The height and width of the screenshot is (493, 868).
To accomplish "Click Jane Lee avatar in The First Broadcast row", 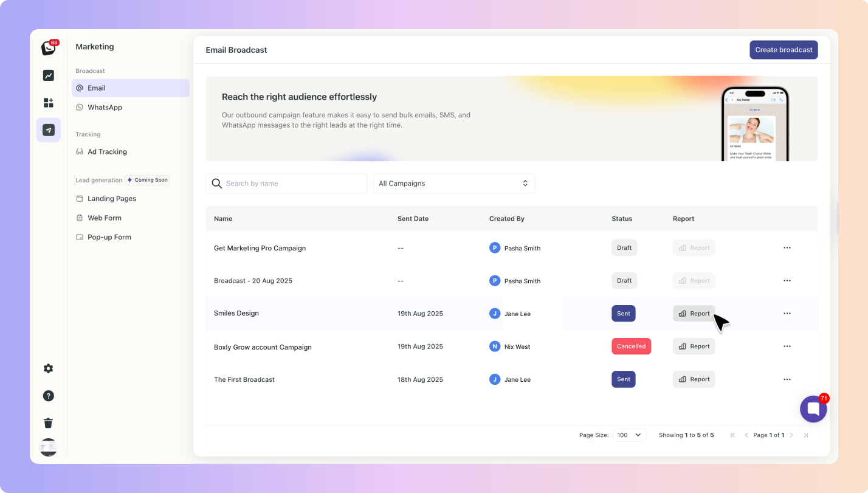I will point(495,379).
